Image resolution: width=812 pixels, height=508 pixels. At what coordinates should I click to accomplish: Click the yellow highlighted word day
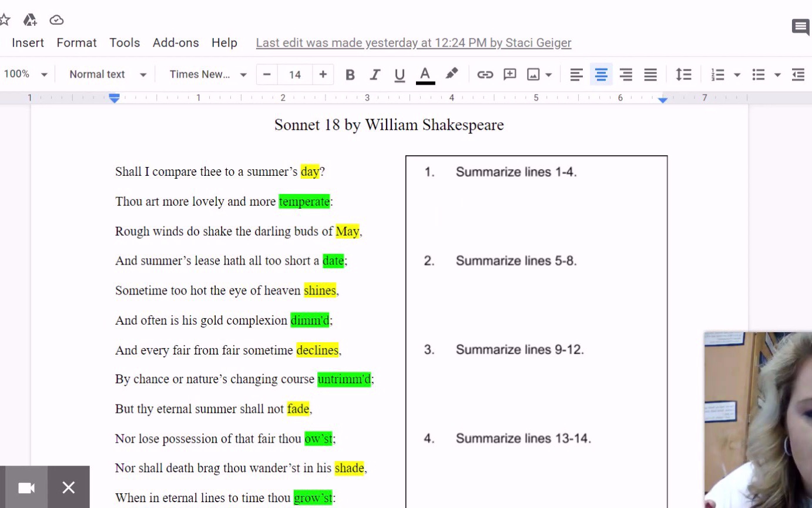click(x=310, y=172)
